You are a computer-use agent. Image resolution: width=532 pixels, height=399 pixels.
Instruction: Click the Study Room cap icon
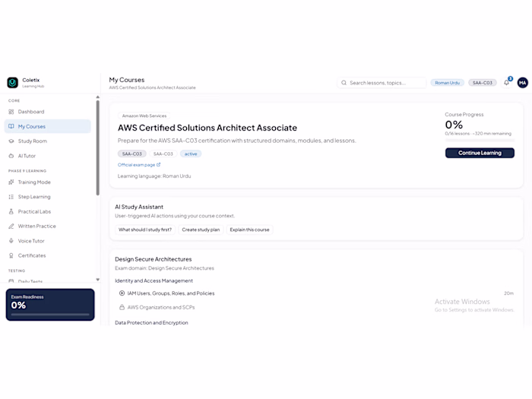(11, 141)
